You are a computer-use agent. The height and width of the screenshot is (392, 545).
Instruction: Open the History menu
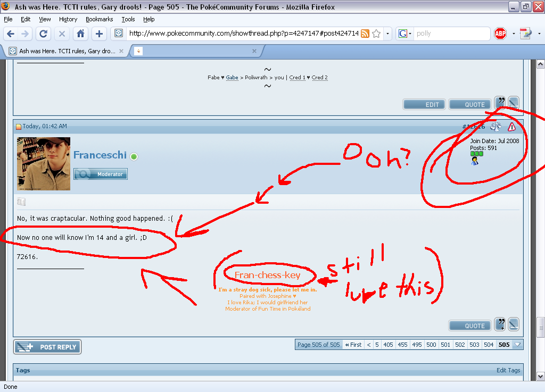click(x=68, y=20)
